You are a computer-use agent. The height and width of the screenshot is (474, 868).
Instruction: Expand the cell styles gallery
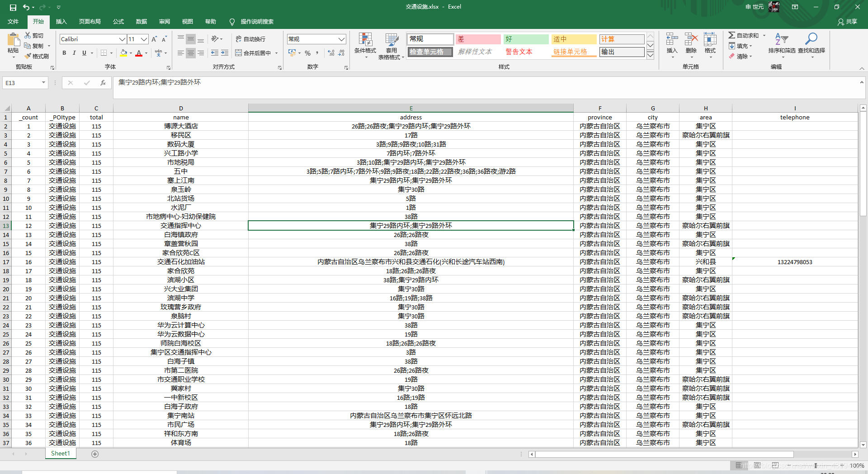[650, 55]
